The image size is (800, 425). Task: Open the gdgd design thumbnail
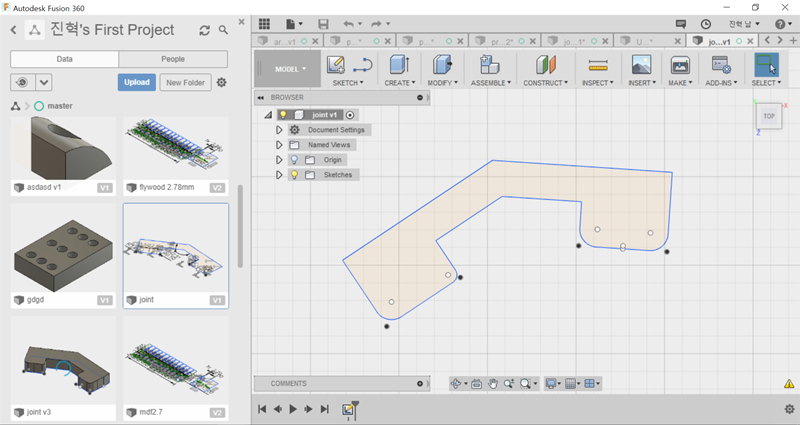pyautogui.click(x=63, y=256)
